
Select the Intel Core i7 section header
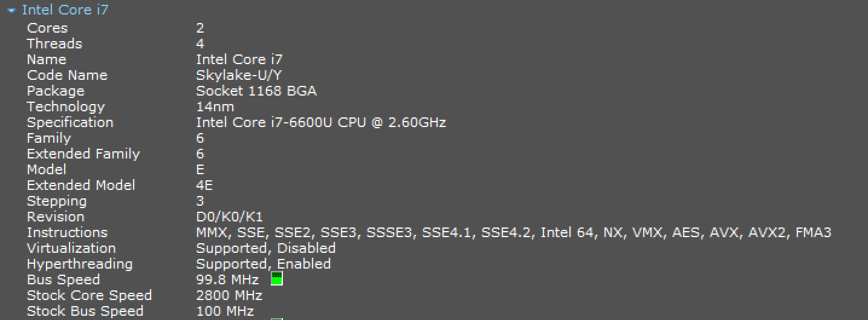click(65, 10)
